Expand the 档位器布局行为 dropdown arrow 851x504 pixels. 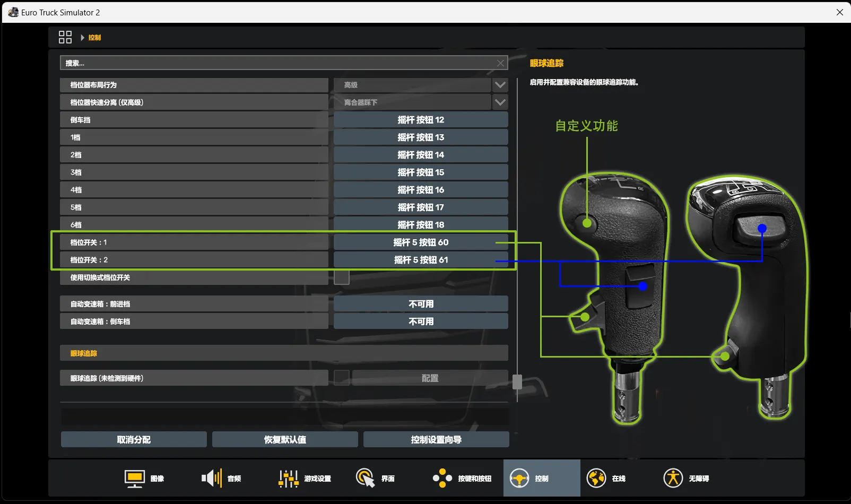500,85
